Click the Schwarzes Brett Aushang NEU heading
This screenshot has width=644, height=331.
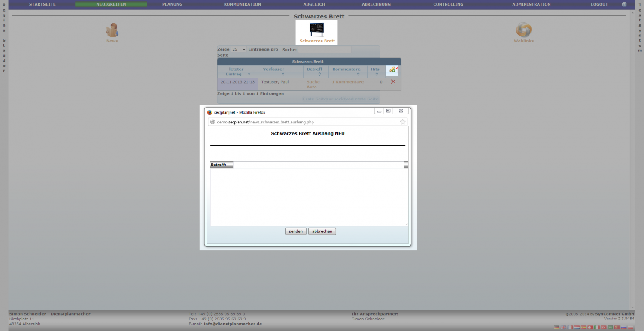308,133
